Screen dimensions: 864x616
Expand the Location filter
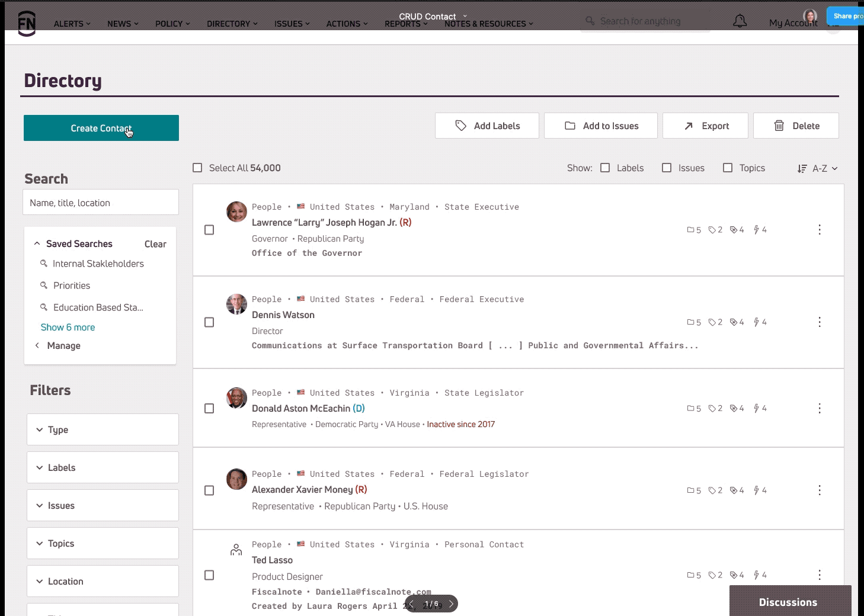tap(103, 581)
